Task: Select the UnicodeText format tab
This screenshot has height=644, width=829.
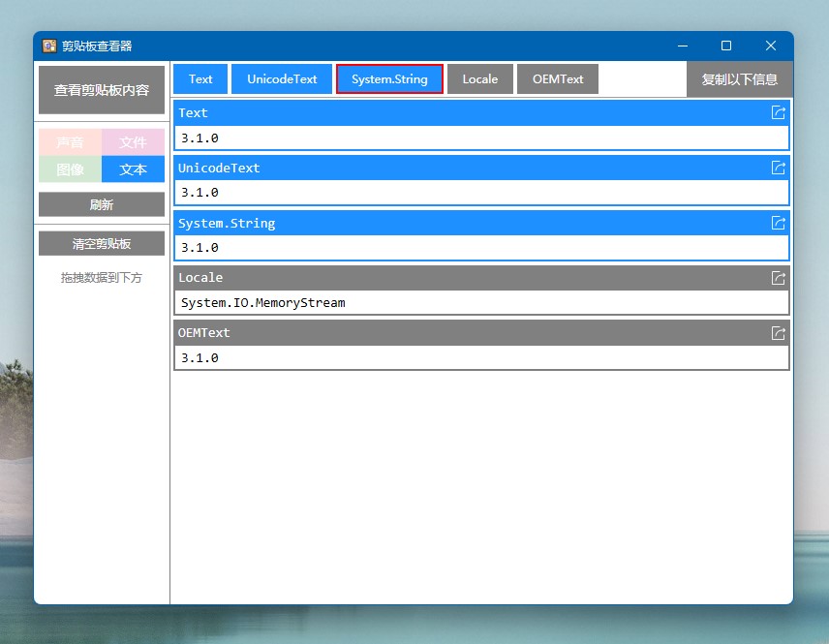Action: pyautogui.click(x=282, y=78)
